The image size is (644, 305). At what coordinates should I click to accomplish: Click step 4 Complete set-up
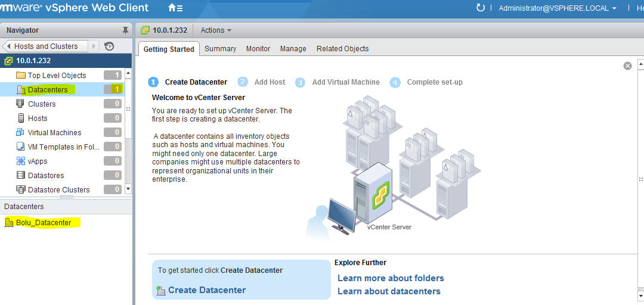coord(426,82)
